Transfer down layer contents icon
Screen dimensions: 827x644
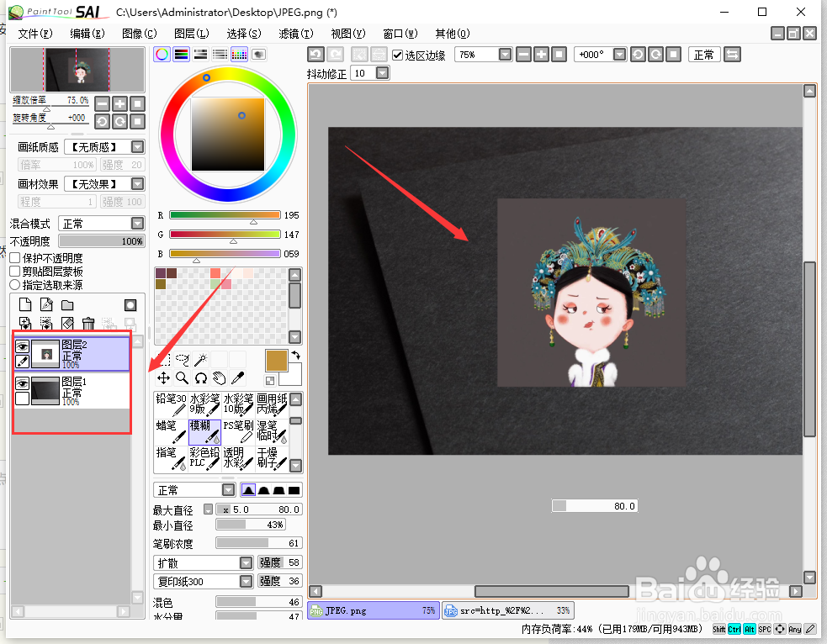[24, 323]
